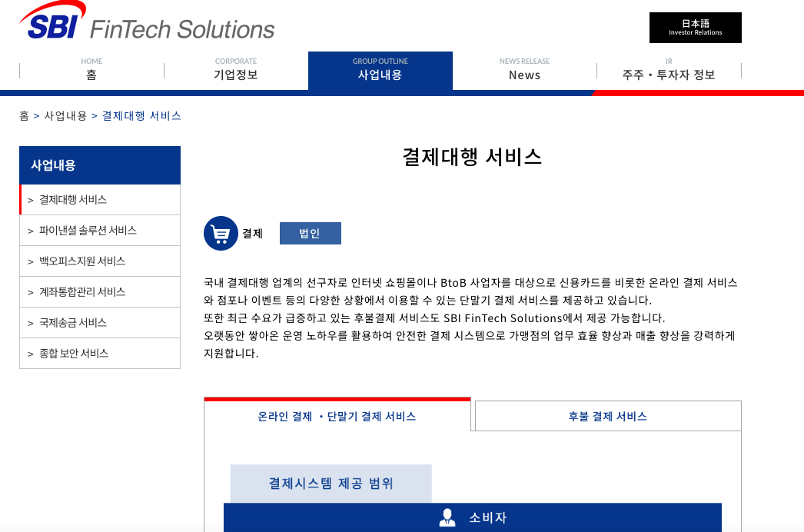Select 파이낸셜 솔루션 서비스 in sidebar
804x532 pixels.
click(100, 231)
